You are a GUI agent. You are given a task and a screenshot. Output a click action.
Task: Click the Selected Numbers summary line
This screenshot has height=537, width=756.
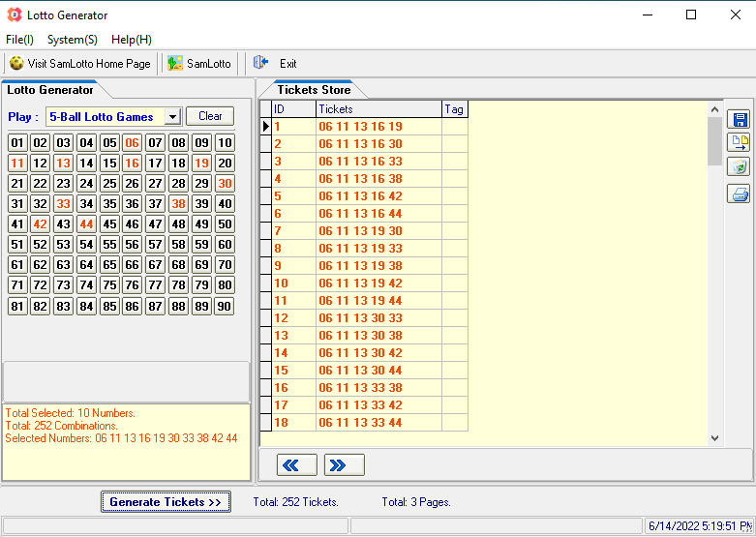click(x=122, y=438)
